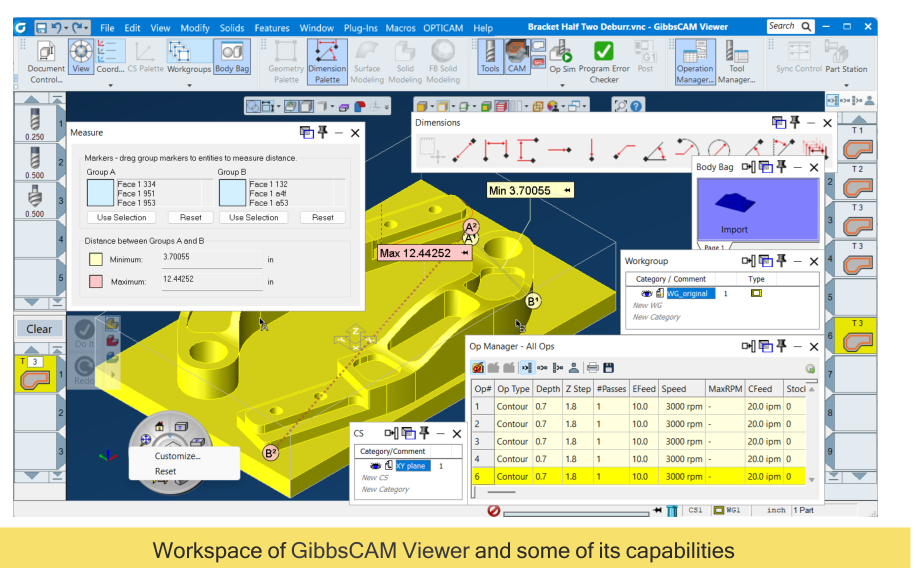This screenshot has height=585, width=915.
Task: Toggle visibility eye for XY plane
Action: click(x=375, y=466)
